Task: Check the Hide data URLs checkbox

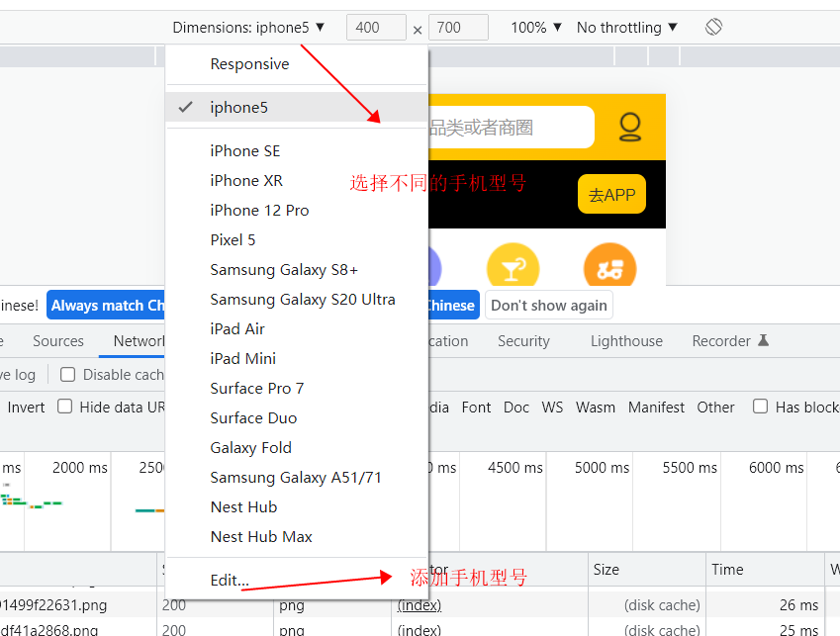Action: [x=65, y=407]
